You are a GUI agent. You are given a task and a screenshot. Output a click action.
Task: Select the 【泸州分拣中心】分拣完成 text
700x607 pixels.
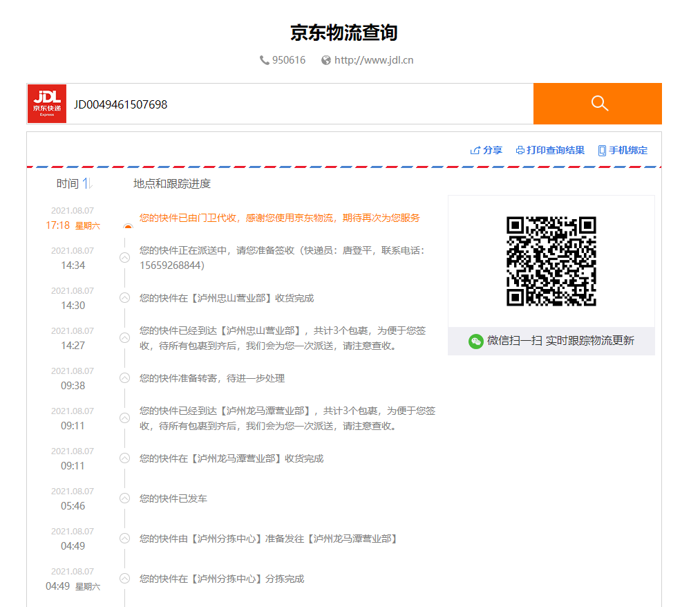[x=221, y=579]
